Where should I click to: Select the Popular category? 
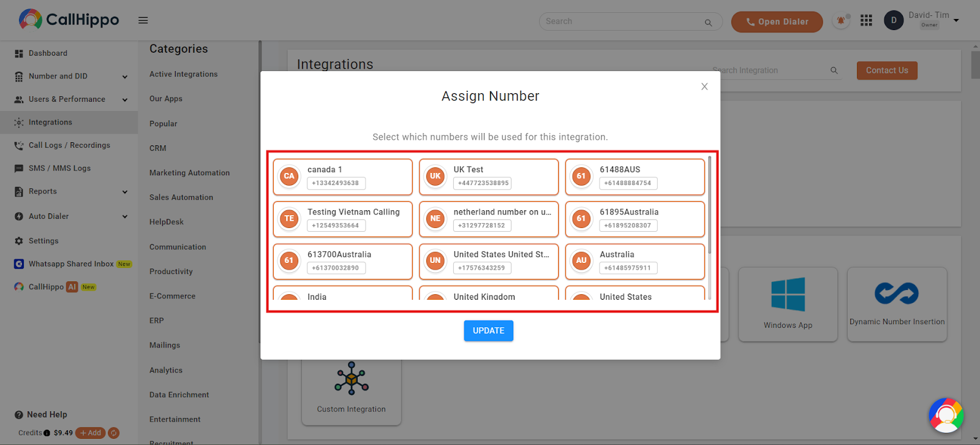coord(164,124)
